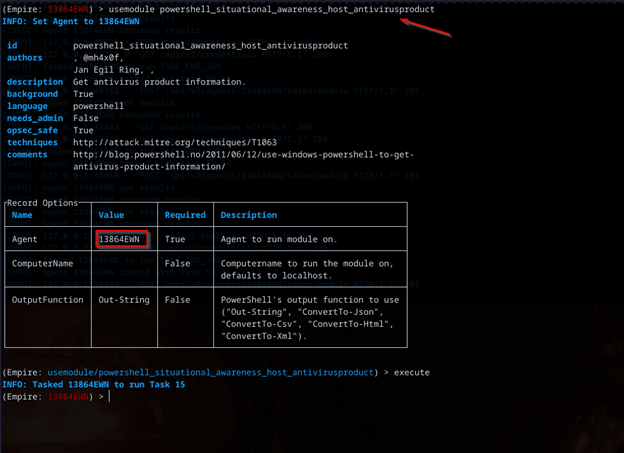
Task: Select the Out-String value cell
Action: coord(123,299)
